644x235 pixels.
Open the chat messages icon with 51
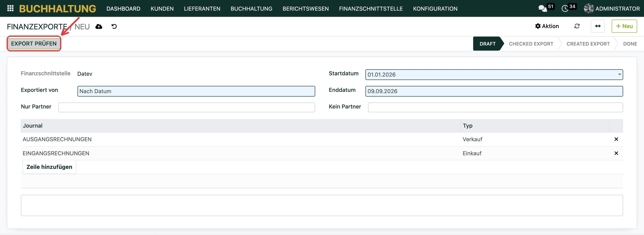(543, 9)
